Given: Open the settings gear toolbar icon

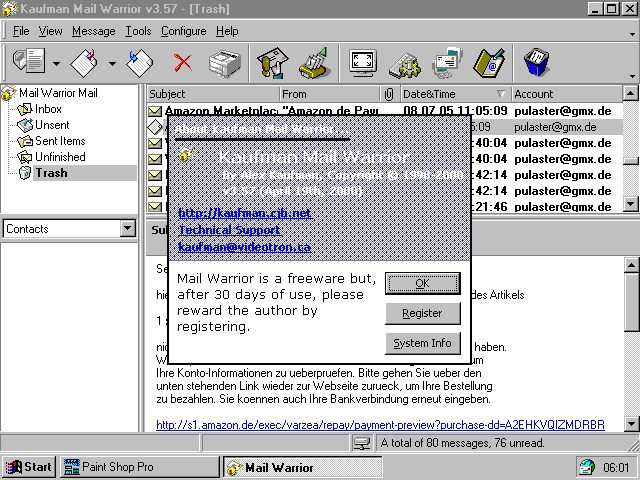Looking at the screenshot, I should click(405, 65).
